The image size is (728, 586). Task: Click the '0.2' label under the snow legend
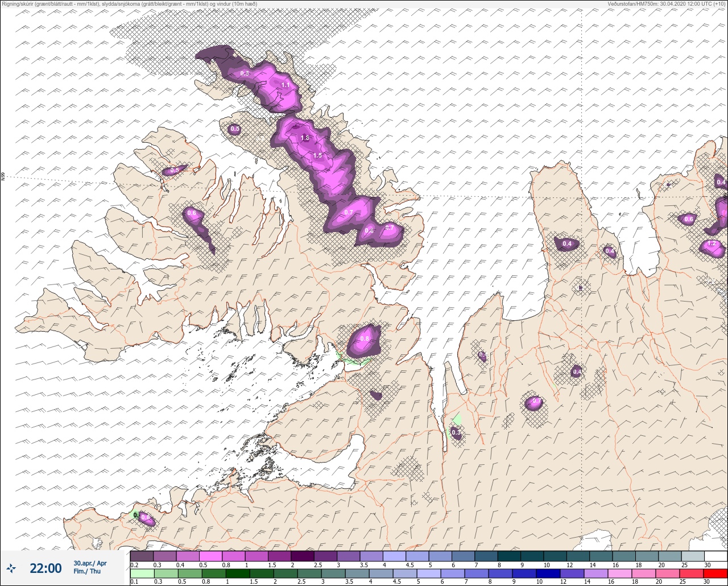(x=134, y=565)
